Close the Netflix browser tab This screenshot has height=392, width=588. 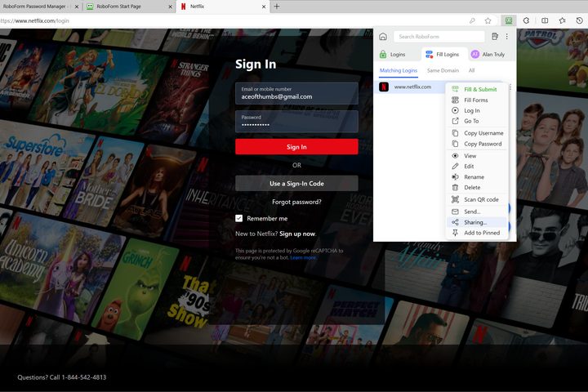(264, 7)
